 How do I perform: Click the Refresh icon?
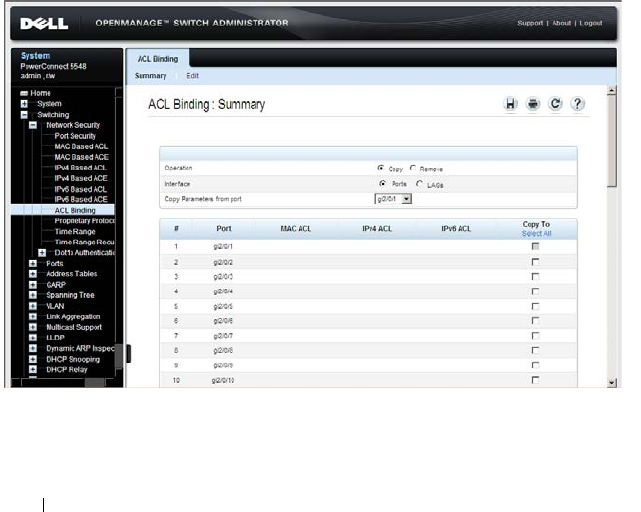[x=555, y=104]
